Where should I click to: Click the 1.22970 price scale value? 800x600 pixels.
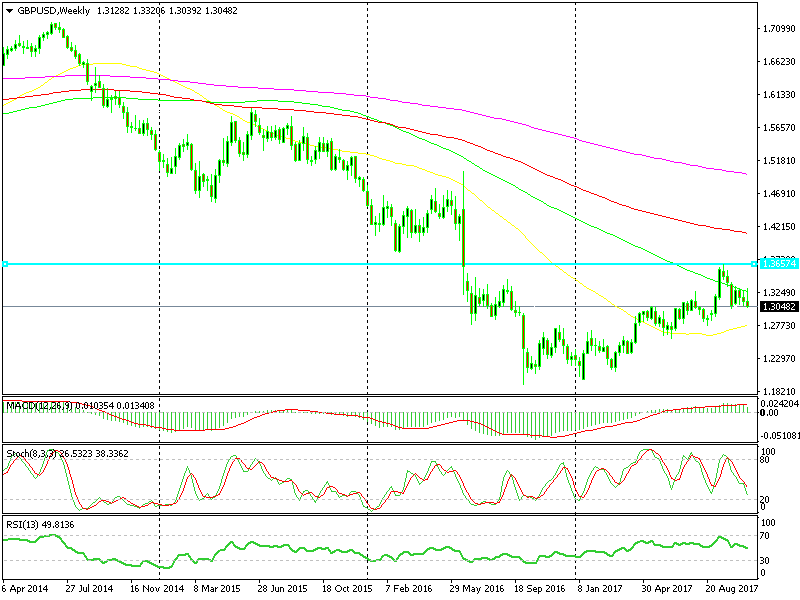coord(779,359)
